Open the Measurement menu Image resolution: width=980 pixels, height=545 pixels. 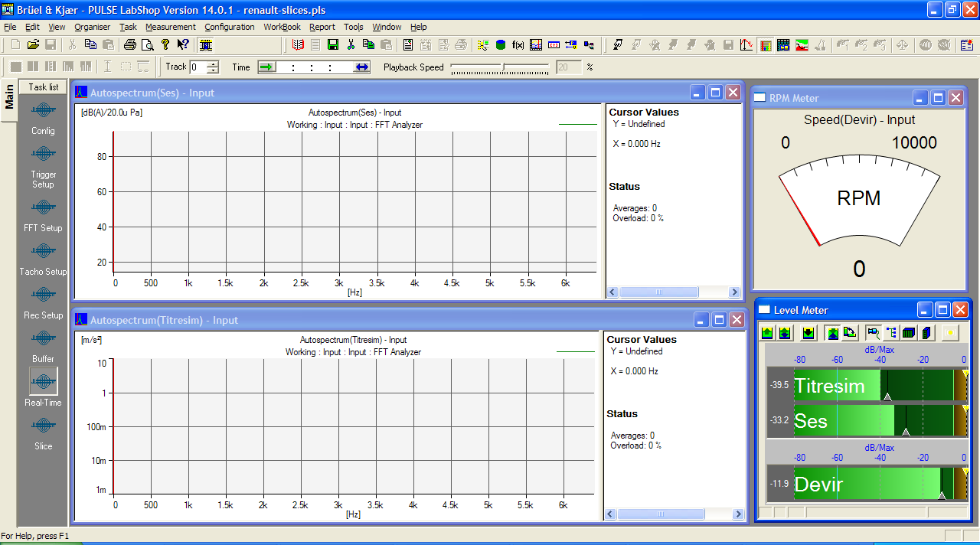pyautogui.click(x=171, y=27)
